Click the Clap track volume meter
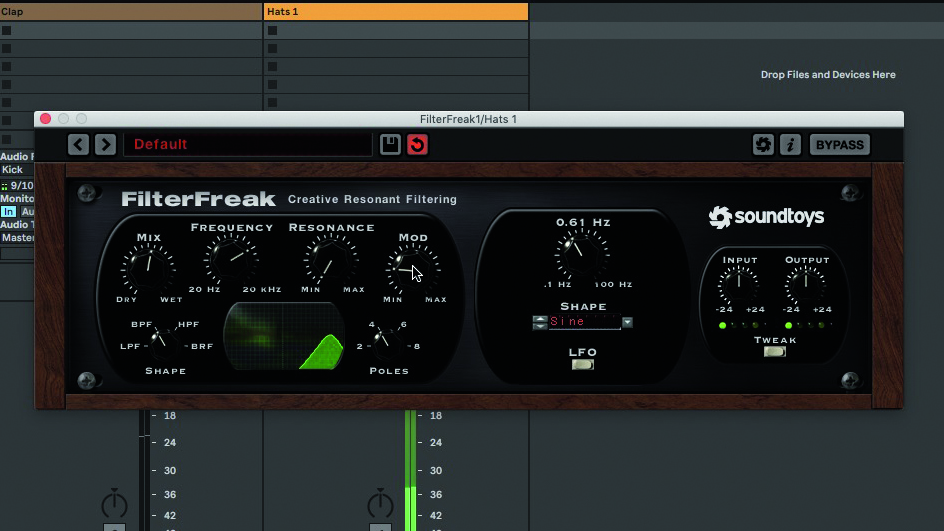This screenshot has width=944, height=531. pos(144,471)
